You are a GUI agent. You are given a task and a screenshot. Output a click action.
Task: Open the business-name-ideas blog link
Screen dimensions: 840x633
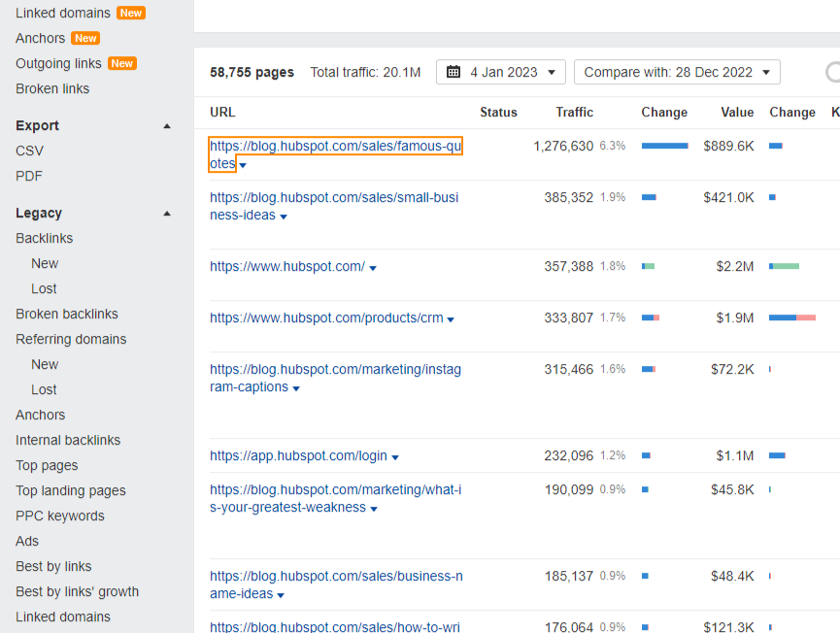click(336, 584)
